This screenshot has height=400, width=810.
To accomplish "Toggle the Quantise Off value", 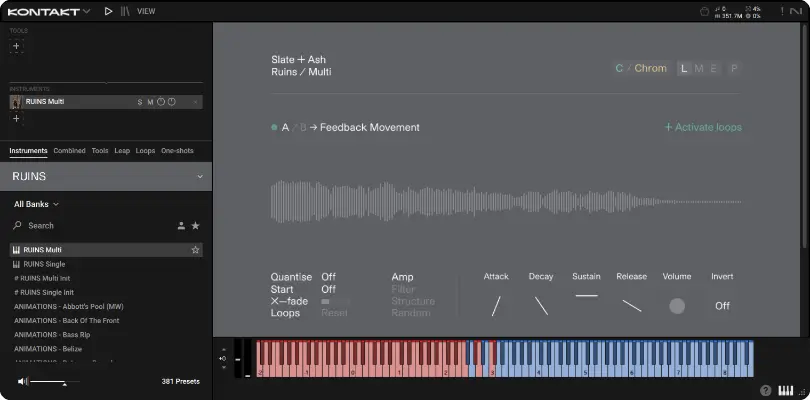I will (329, 277).
